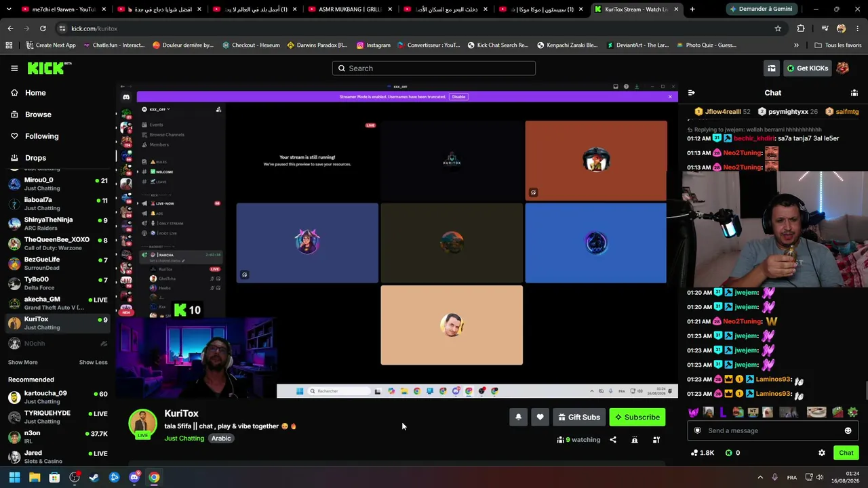Open a new browser tab

tap(692, 9)
